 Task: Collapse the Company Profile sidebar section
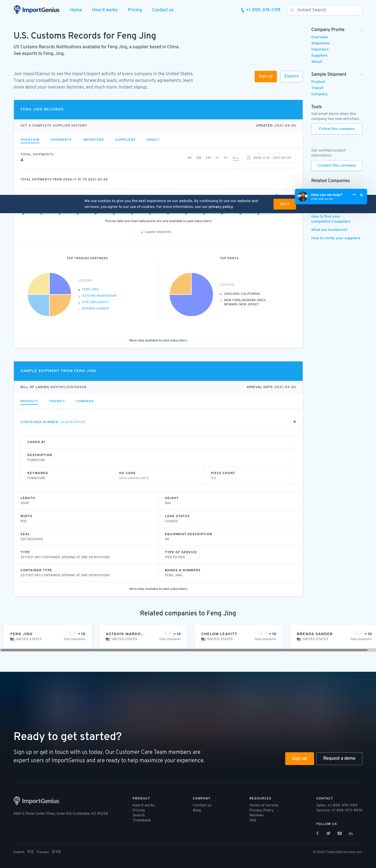pyautogui.click(x=361, y=30)
